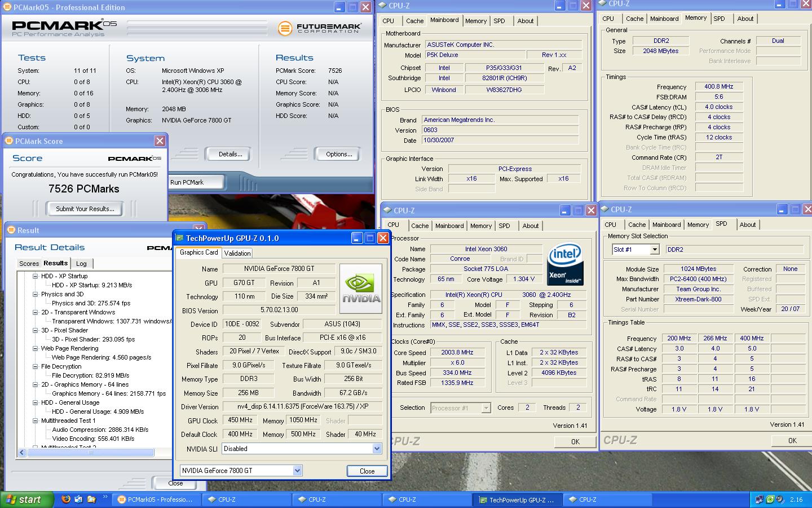812x508 pixels.
Task: Click scrollbar left arrow in Result tree
Action: (x=22, y=452)
